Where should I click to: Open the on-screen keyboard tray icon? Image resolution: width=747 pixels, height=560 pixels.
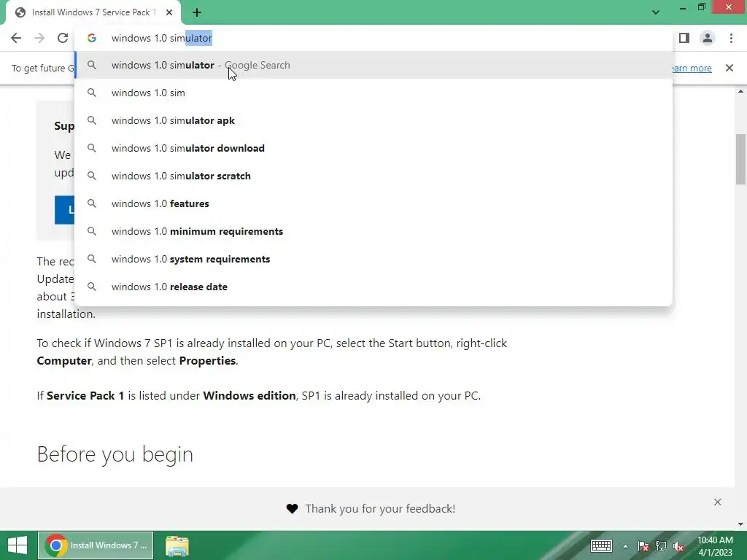[x=601, y=545]
